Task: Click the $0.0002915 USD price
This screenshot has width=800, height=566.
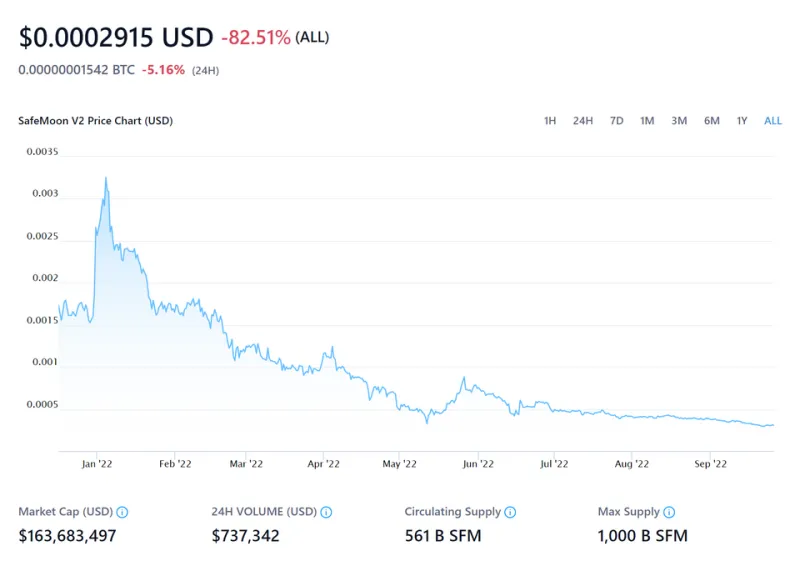Action: tap(116, 37)
